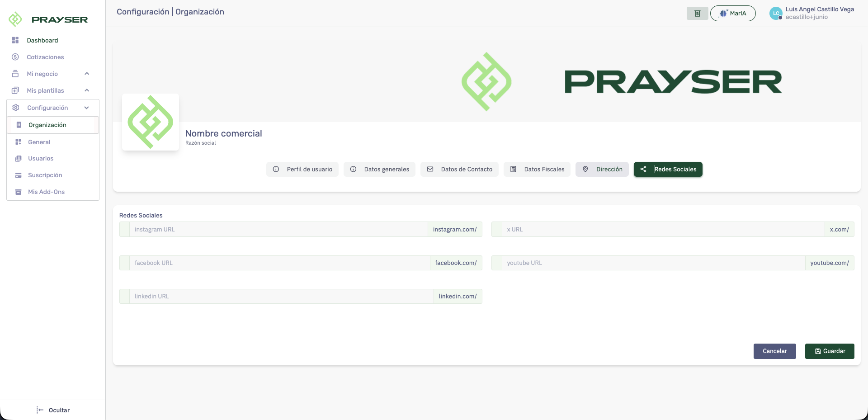Focus the facebook URL input field
Viewport: 868px width, 420px height.
pos(279,263)
